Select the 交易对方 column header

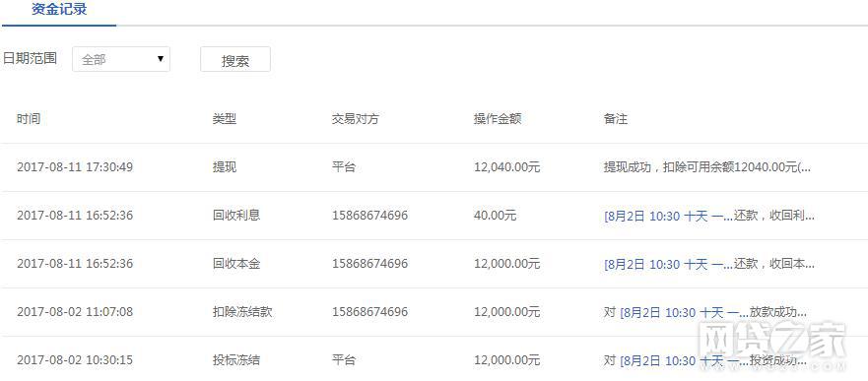[356, 119]
